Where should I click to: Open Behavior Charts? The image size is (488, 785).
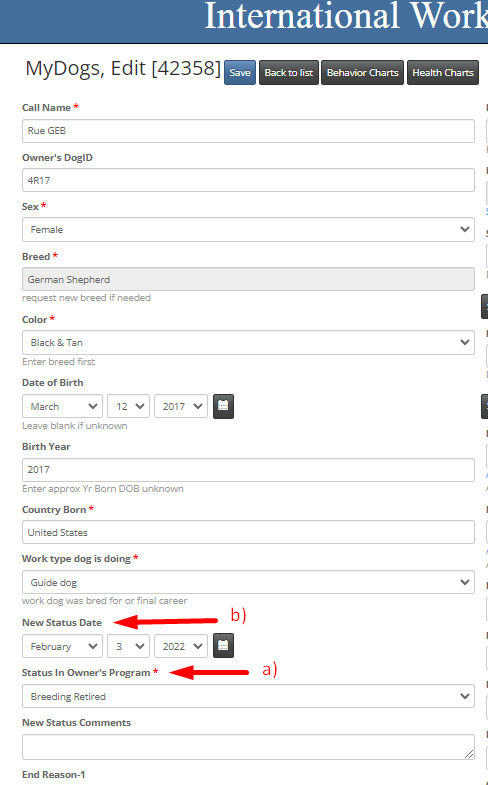point(362,73)
